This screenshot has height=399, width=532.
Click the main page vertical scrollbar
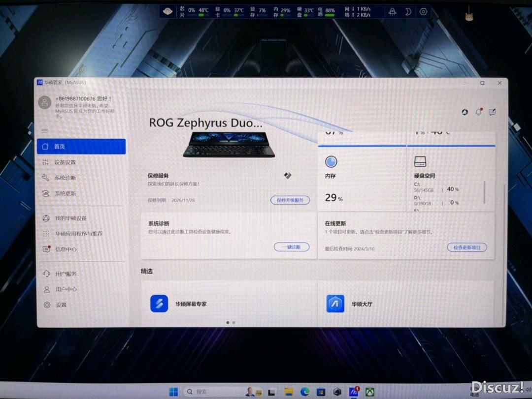click(503, 254)
